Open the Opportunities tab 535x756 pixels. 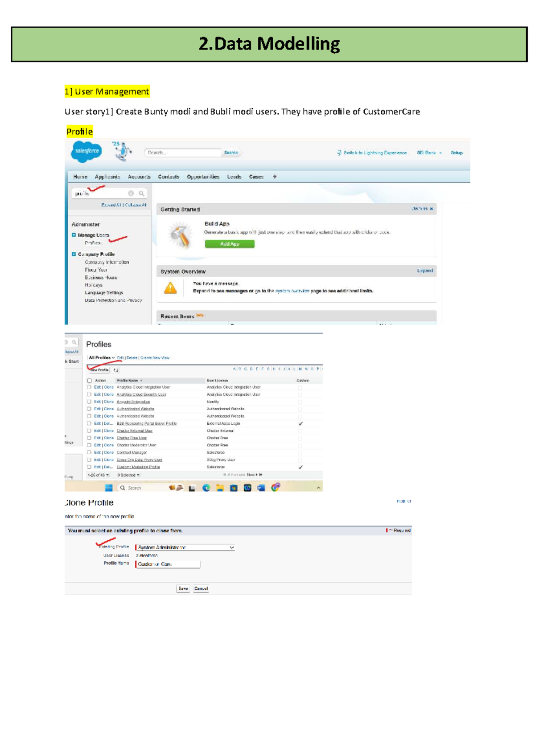click(x=203, y=177)
